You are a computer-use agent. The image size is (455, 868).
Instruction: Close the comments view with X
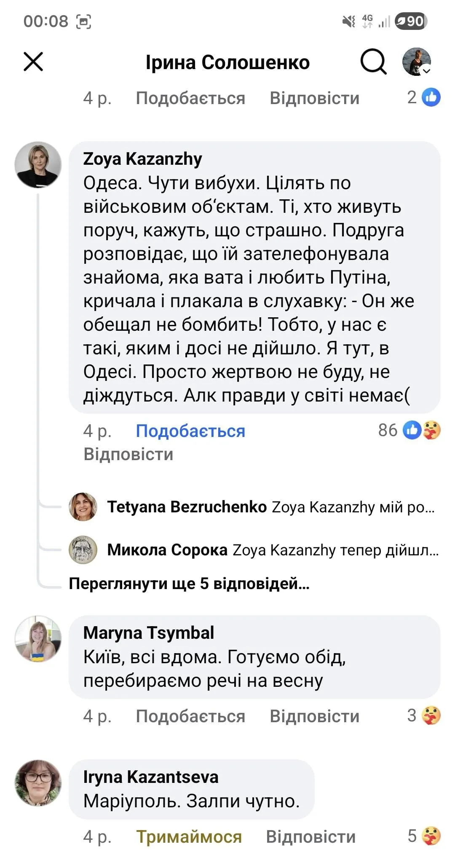[33, 62]
